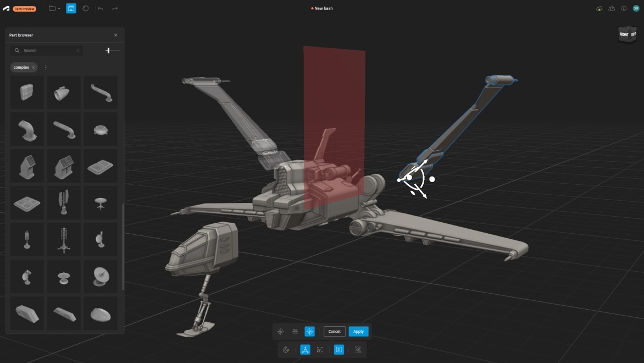Select the crossed-out dashed box icon
The image size is (644, 363).
coord(358,350)
